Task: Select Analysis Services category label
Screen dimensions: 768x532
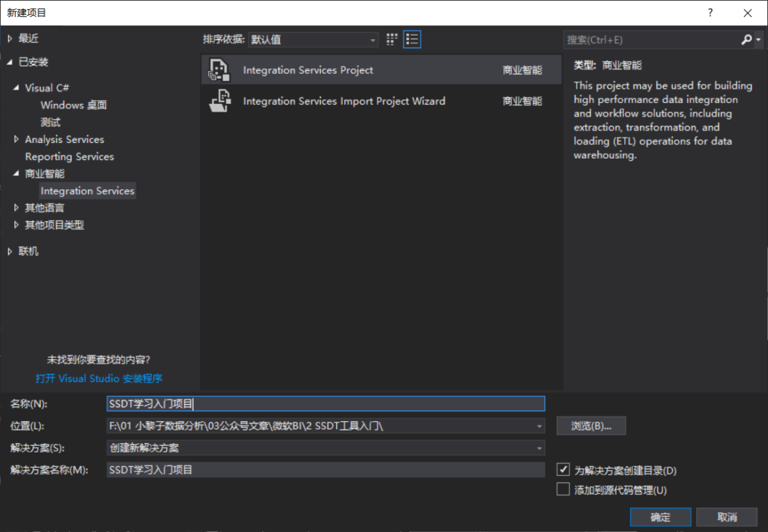Action: pos(65,139)
